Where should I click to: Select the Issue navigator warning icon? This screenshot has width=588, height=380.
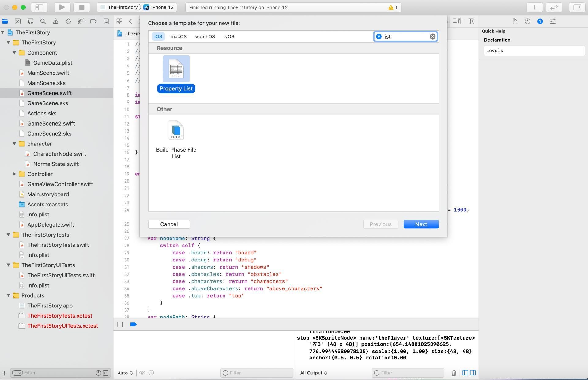(55, 21)
